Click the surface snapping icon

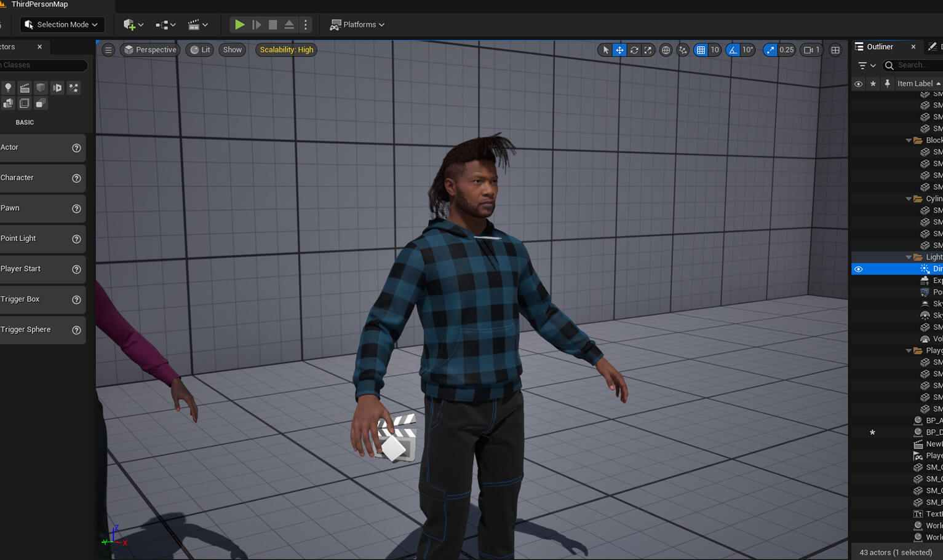pyautogui.click(x=683, y=50)
